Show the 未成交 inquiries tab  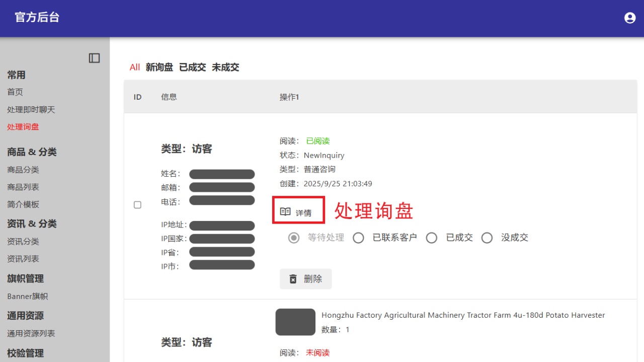(x=225, y=67)
